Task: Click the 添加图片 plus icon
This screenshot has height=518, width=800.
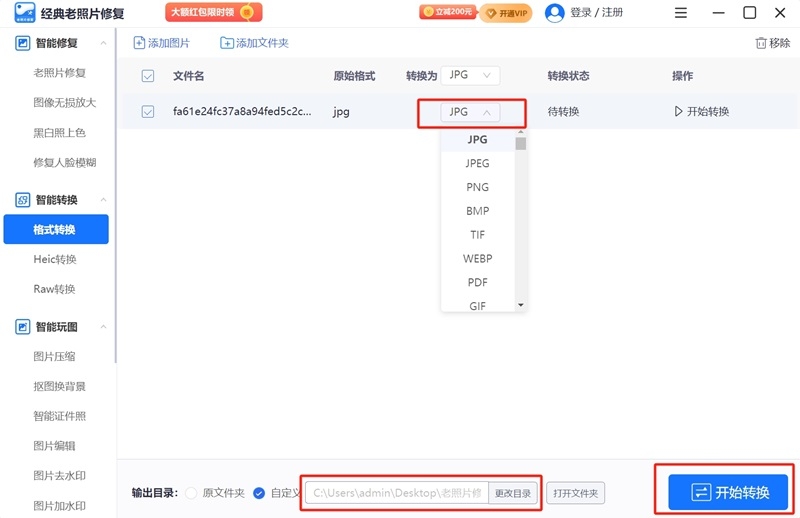Action: (139, 43)
